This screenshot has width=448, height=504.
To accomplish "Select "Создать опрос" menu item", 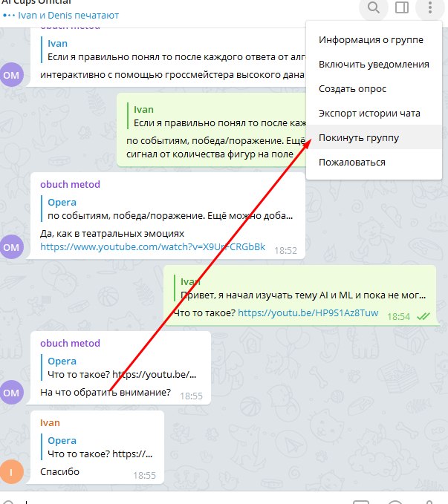I will [374, 89].
